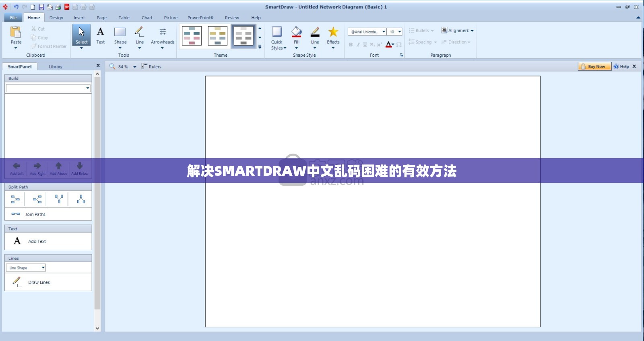The image size is (644, 341).
Task: Click the Line style icon in Shape Style
Action: 315,32
